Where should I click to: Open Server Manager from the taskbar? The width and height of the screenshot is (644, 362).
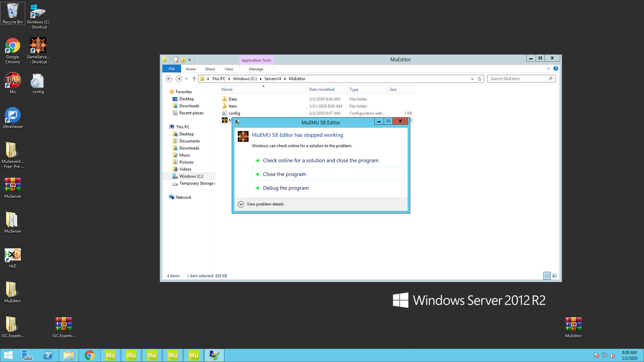(27, 355)
